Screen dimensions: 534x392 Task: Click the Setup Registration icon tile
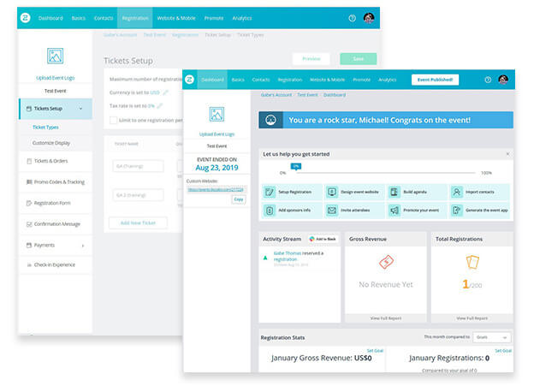[269, 193]
